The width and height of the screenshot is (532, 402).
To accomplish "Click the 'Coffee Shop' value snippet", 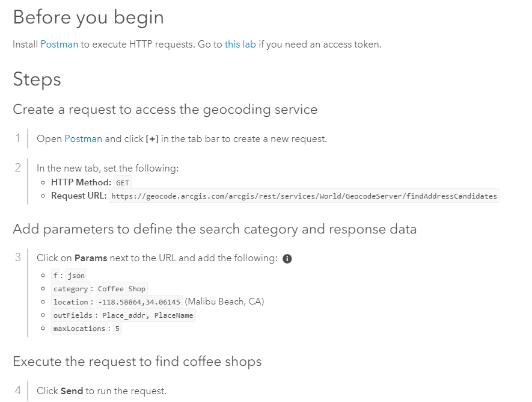I will 121,289.
